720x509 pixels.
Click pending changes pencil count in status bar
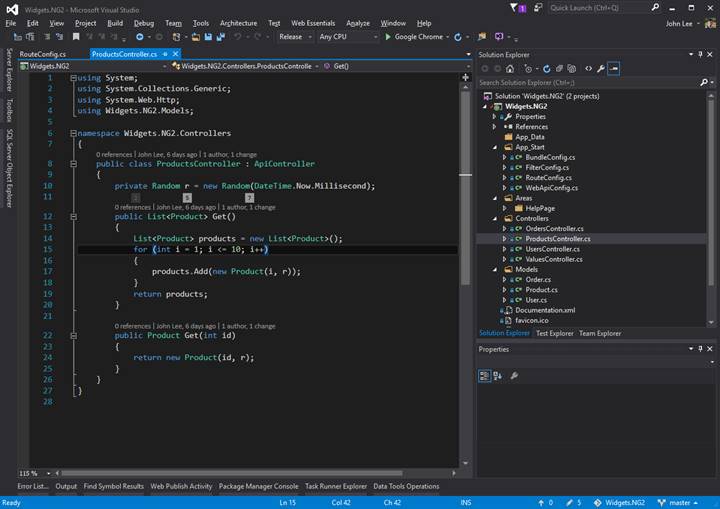coord(574,503)
